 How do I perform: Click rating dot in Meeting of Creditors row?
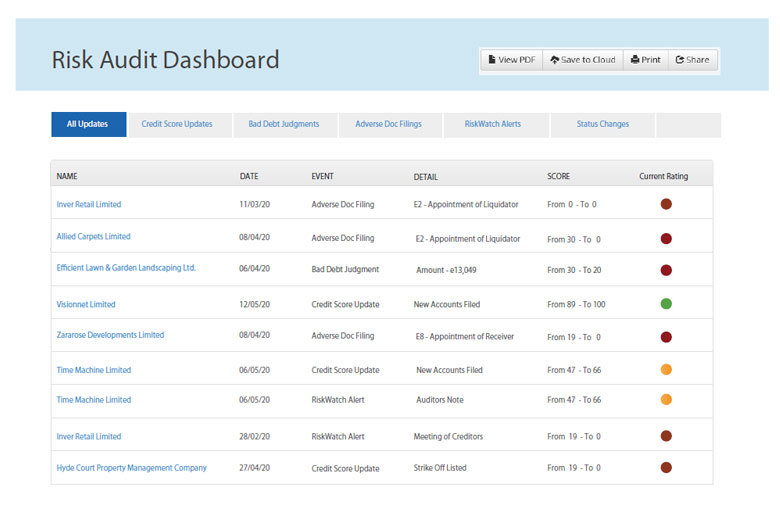pyautogui.click(x=666, y=436)
